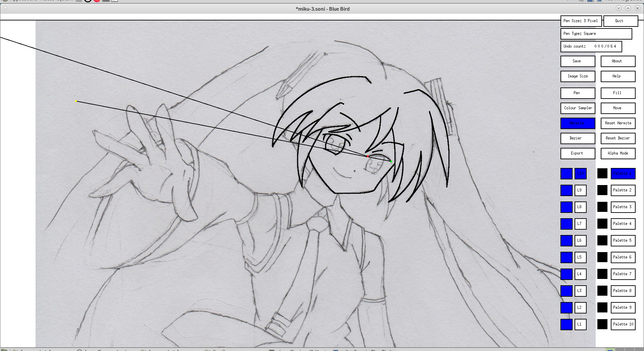644x351 pixels.
Task: Select the highlighted Palette 1 button
Action: point(623,174)
